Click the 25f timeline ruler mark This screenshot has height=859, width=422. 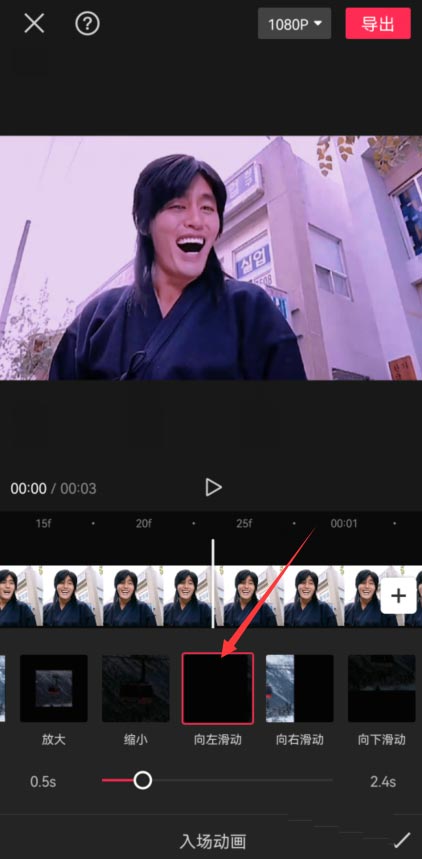[244, 523]
